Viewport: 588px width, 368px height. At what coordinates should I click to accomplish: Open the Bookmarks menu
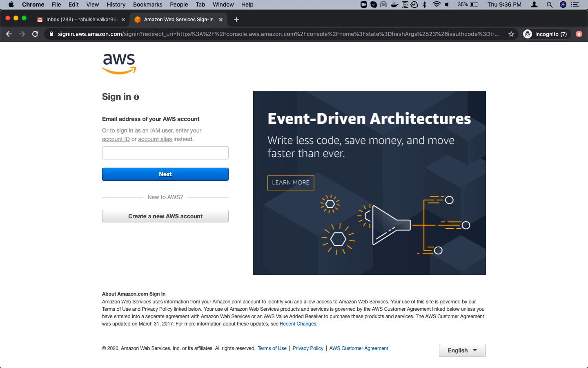147,4
